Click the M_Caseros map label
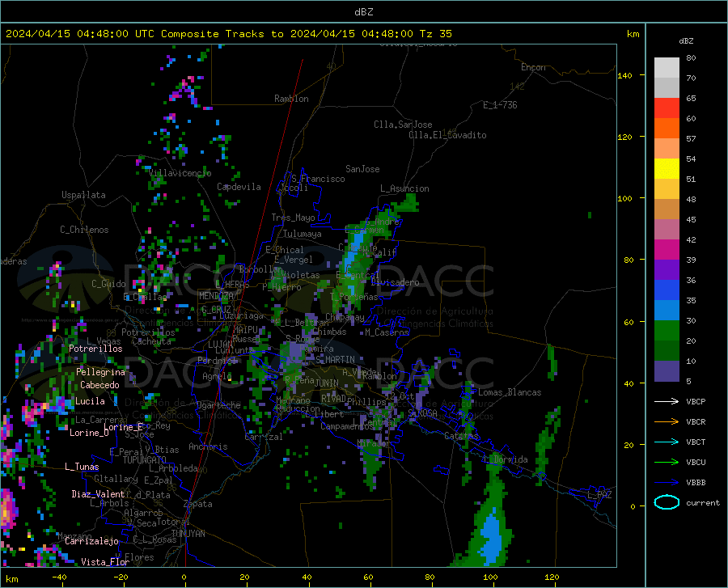The image size is (728, 588). [x=387, y=332]
